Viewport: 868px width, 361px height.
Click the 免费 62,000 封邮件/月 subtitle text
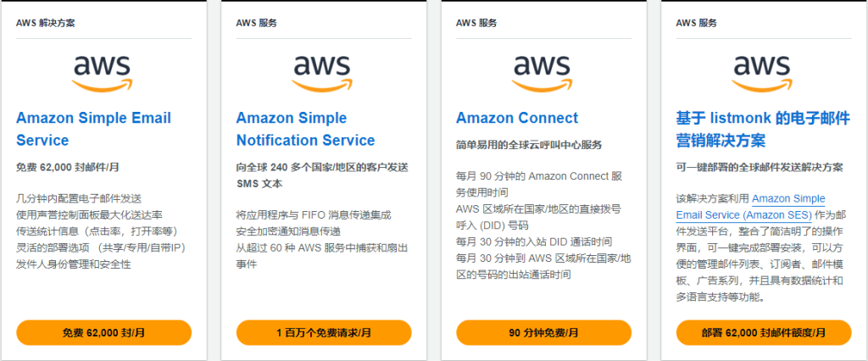pos(69,167)
